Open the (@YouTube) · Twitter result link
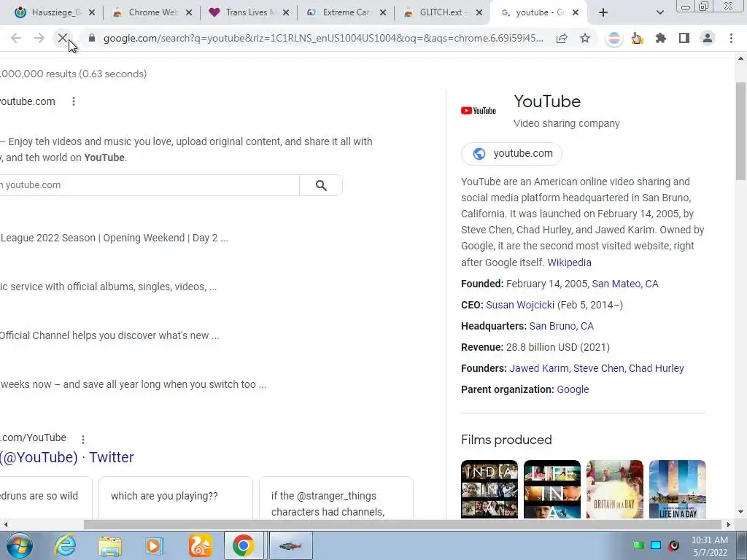 [66, 457]
